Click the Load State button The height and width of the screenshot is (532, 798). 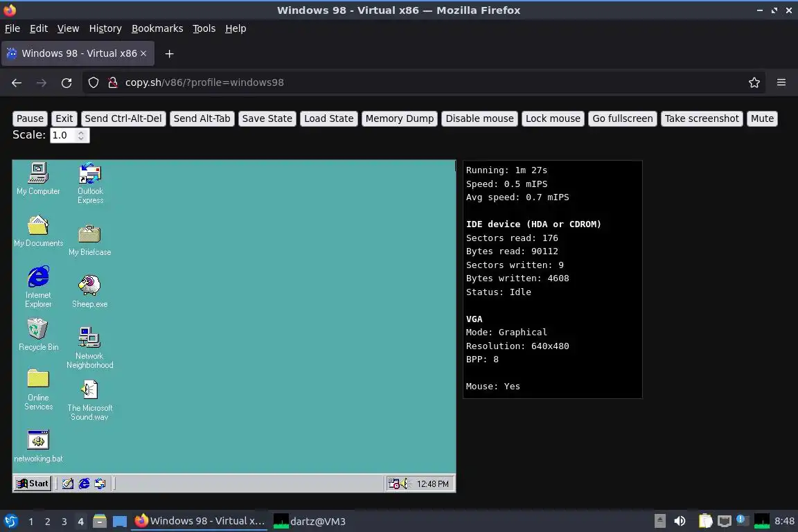click(329, 118)
